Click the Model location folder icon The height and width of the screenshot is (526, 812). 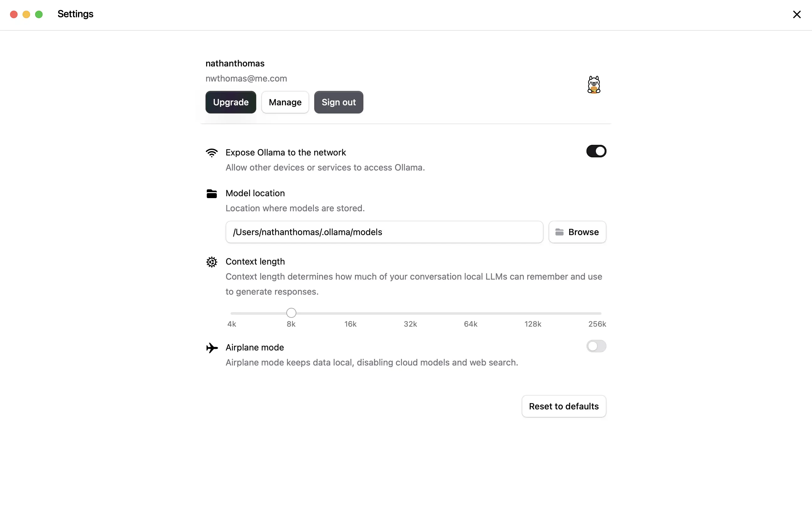[x=212, y=193]
